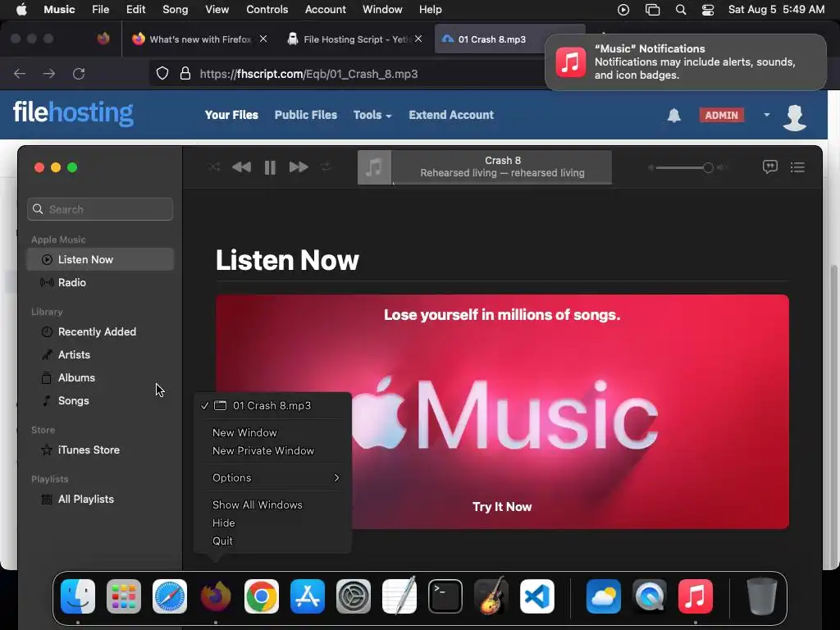Toggle repeat mode in Music
The width and height of the screenshot is (840, 630).
pyautogui.click(x=326, y=167)
